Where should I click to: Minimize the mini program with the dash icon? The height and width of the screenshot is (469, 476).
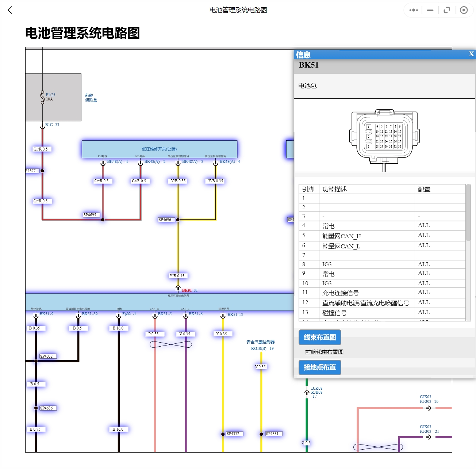point(430,10)
